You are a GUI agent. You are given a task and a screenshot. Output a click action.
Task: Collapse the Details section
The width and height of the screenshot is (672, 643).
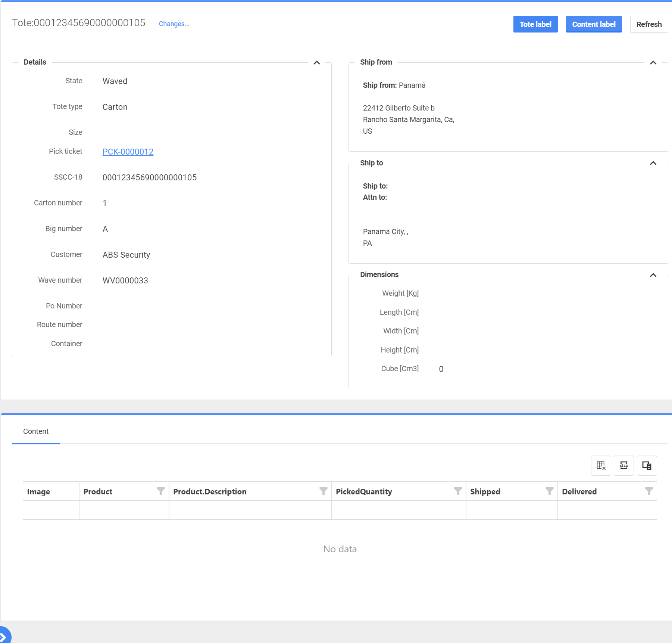[x=317, y=63]
